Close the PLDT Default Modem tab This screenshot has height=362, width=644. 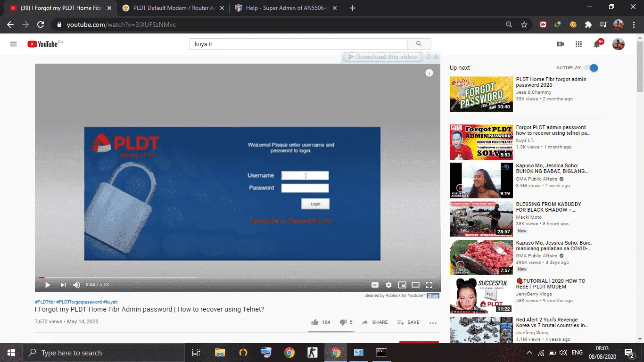tap(222, 8)
